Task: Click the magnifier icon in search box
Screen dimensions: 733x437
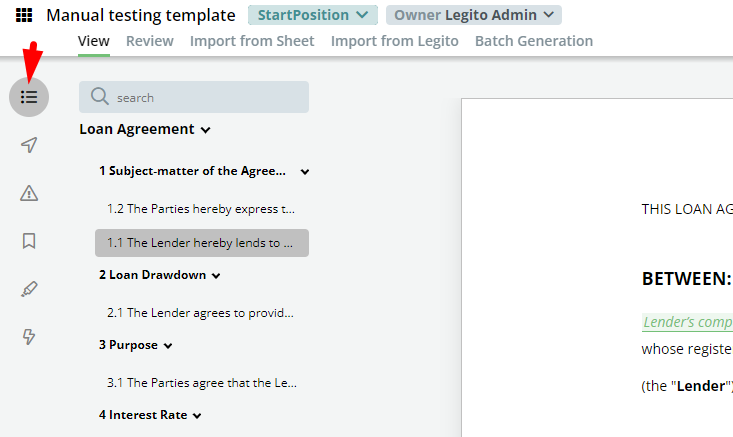Action: point(100,96)
